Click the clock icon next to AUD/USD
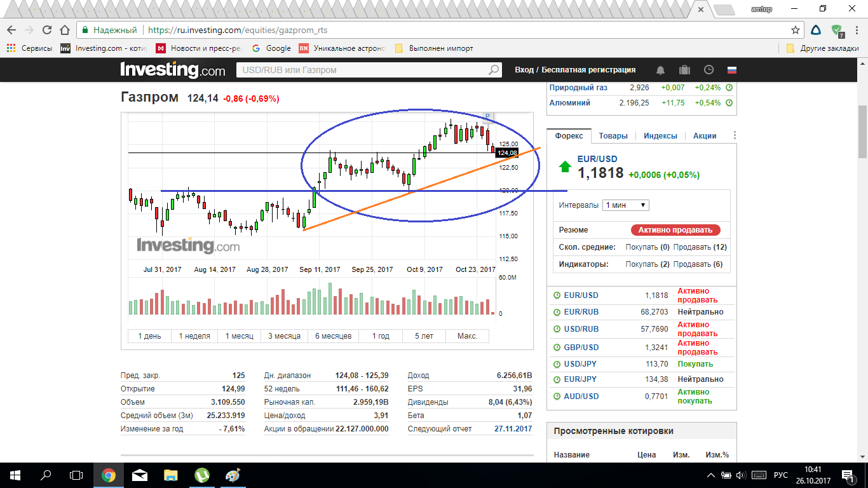Viewport: 868px width, 488px height. click(x=557, y=396)
